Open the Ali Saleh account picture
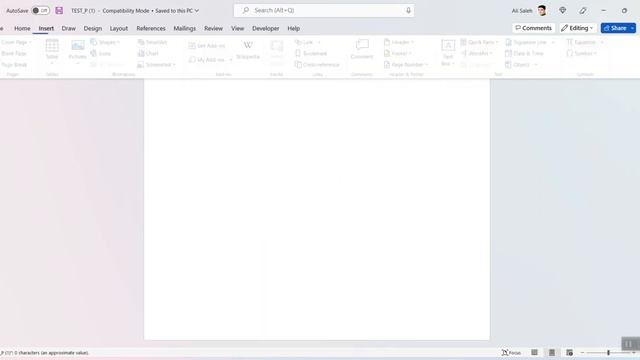 pyautogui.click(x=542, y=11)
